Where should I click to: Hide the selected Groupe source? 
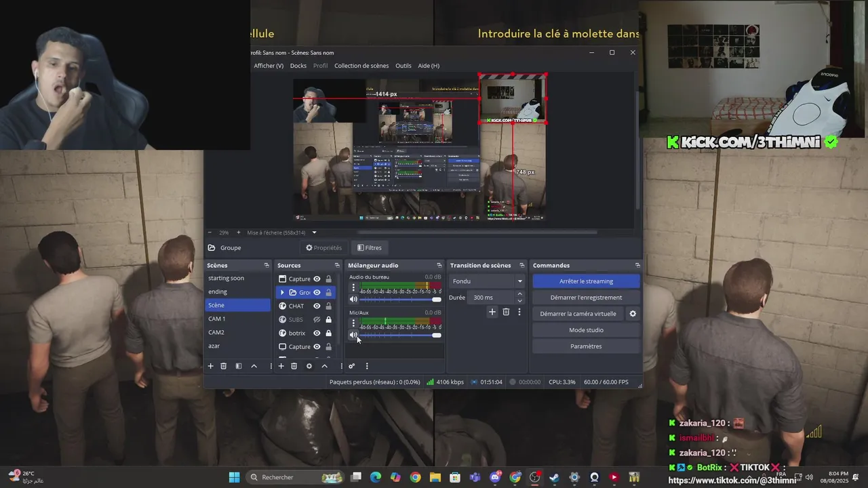(317, 292)
